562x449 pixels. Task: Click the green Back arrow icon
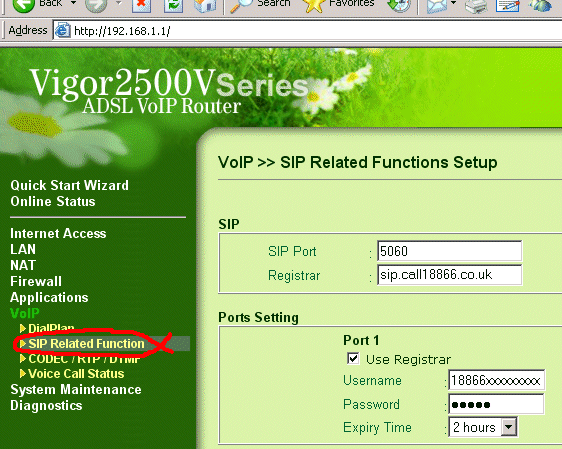(24, 5)
